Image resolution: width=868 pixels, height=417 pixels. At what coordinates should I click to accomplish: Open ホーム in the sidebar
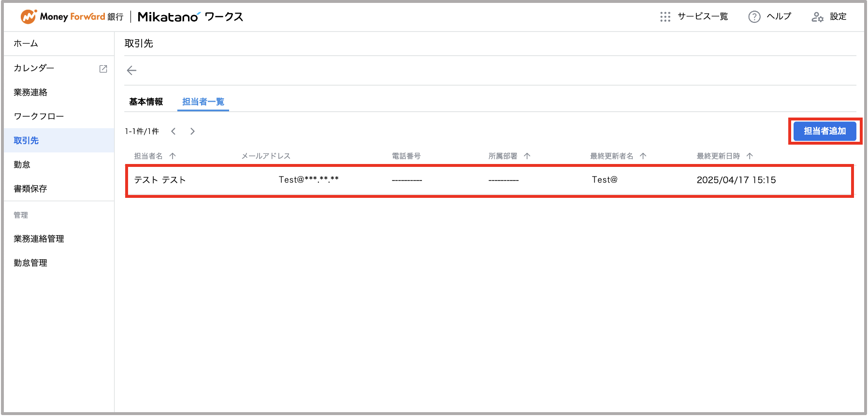pos(26,44)
